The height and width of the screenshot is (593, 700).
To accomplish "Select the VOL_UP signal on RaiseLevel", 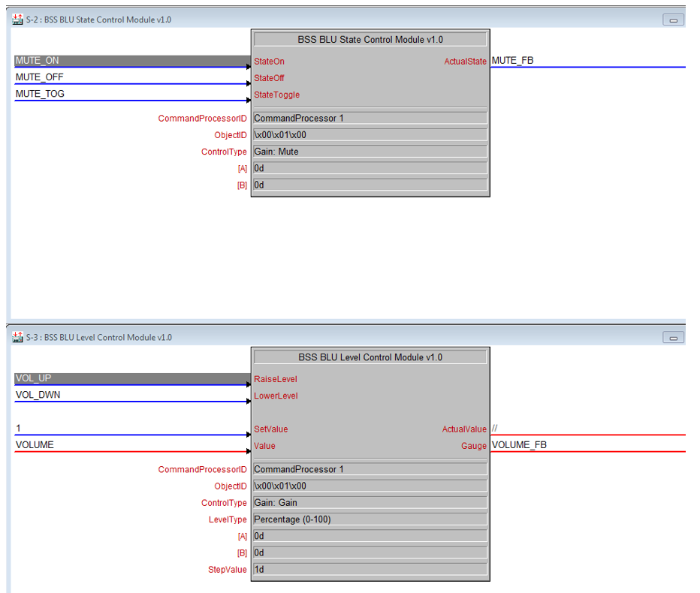I will point(34,378).
